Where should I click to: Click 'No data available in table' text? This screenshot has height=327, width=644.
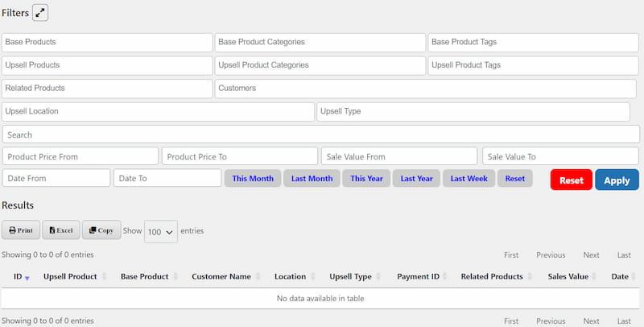coord(320,299)
